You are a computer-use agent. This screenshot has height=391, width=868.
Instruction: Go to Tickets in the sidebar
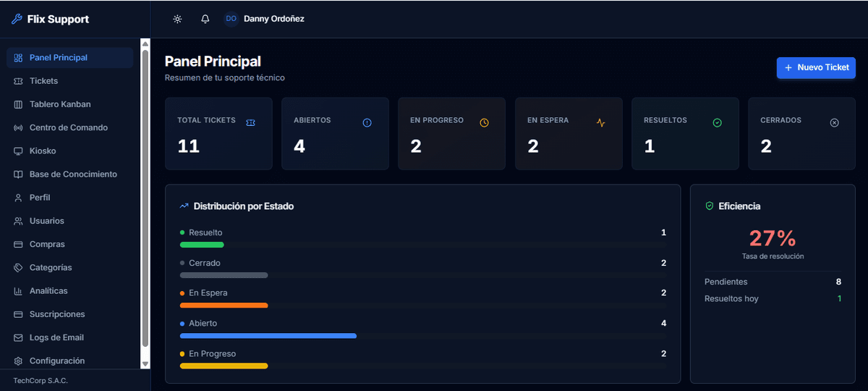pos(70,81)
